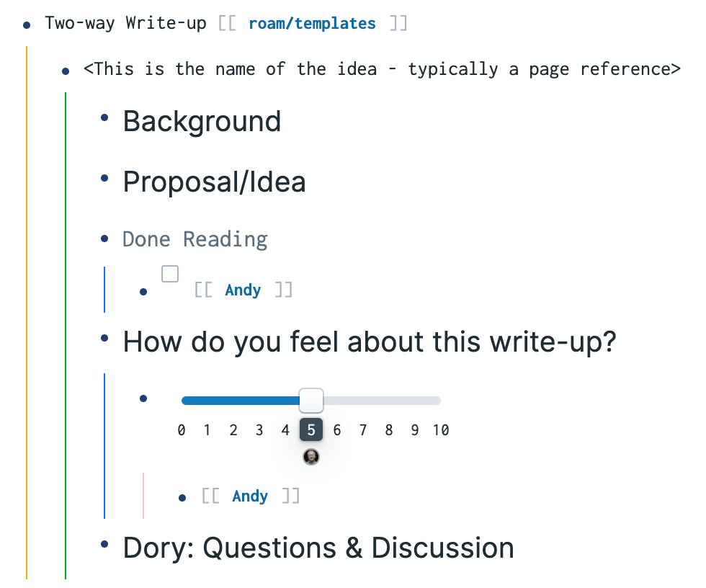The image size is (706, 588).
Task: Click the bullet next to Background heading
Action: (104, 117)
